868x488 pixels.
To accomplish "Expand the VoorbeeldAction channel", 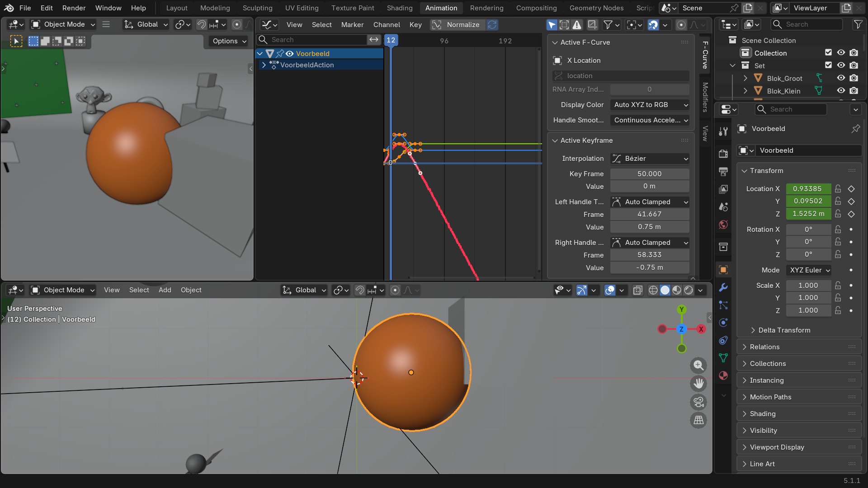I will click(x=264, y=65).
